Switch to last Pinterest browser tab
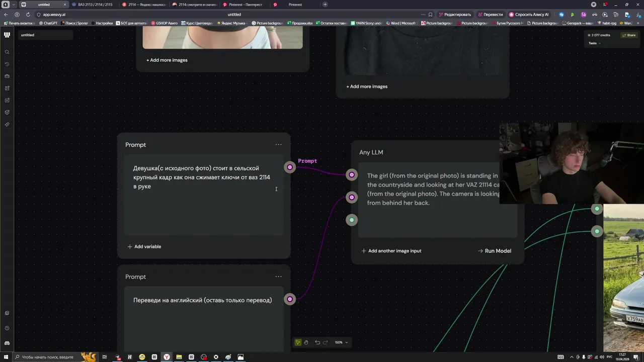The image size is (644, 362). 295,5
